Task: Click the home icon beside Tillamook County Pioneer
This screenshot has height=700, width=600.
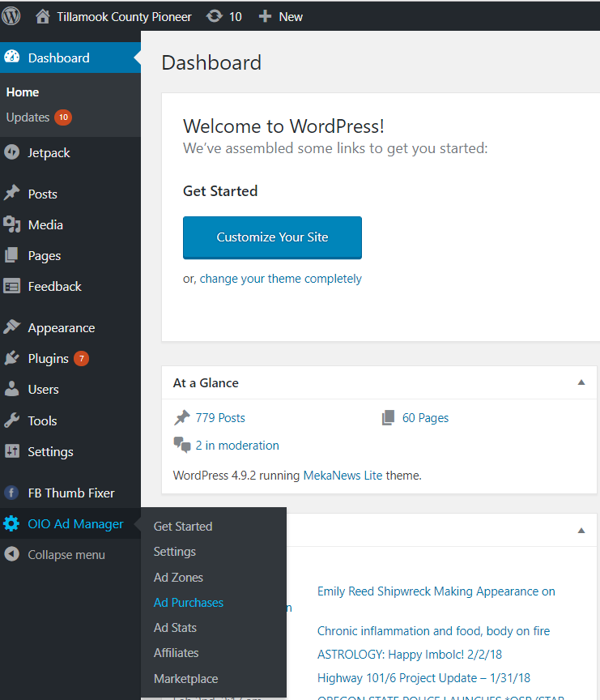Action: click(42, 16)
